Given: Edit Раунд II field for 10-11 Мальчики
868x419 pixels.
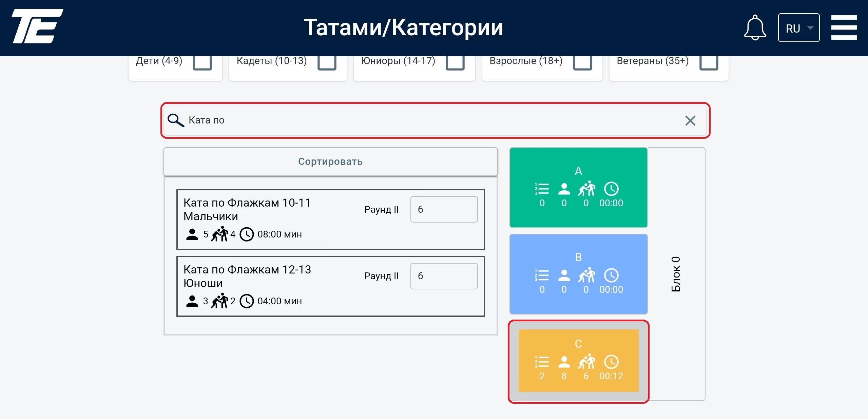Looking at the screenshot, I should pyautogui.click(x=444, y=209).
